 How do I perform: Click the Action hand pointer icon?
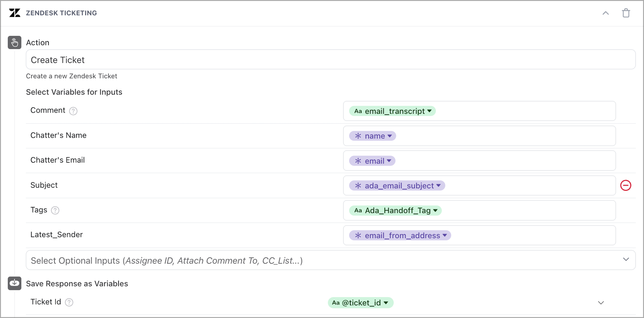tap(14, 43)
